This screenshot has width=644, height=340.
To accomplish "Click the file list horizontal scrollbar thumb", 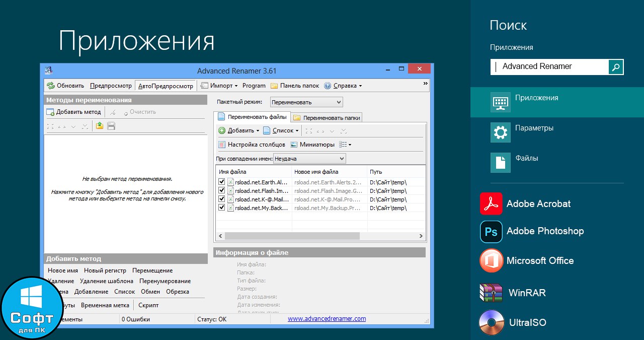I will click(292, 236).
